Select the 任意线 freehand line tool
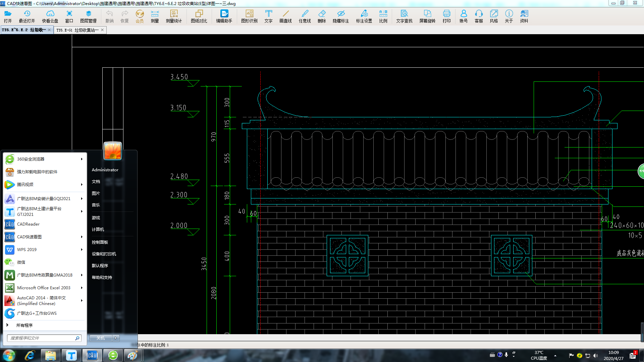The height and width of the screenshot is (362, 644). pos(305,16)
